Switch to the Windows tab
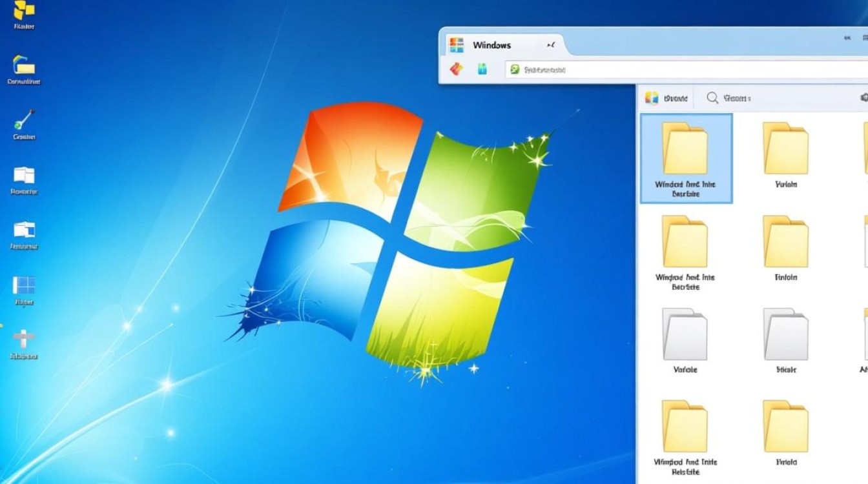The height and width of the screenshot is (484, 868). point(493,45)
